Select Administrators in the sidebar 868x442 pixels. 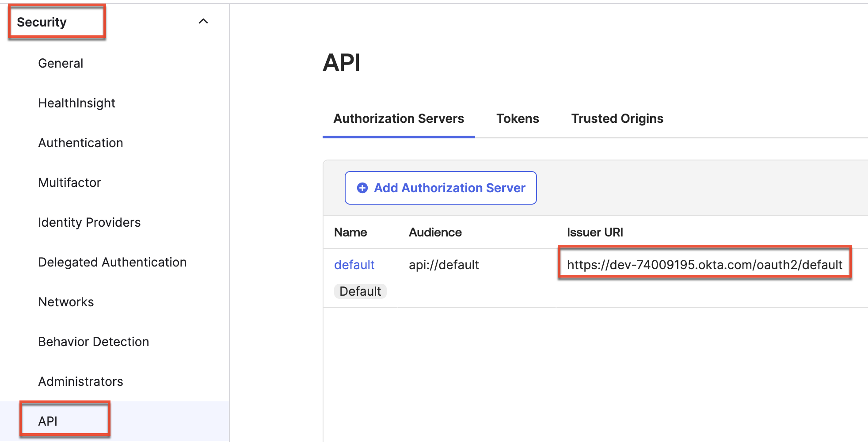[x=80, y=381]
